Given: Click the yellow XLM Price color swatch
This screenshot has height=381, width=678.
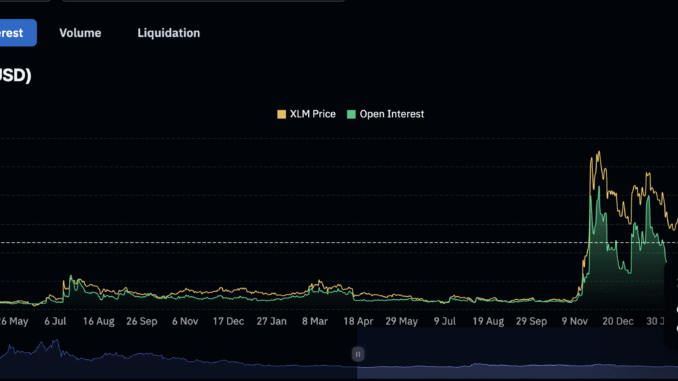Looking at the screenshot, I should click(281, 114).
